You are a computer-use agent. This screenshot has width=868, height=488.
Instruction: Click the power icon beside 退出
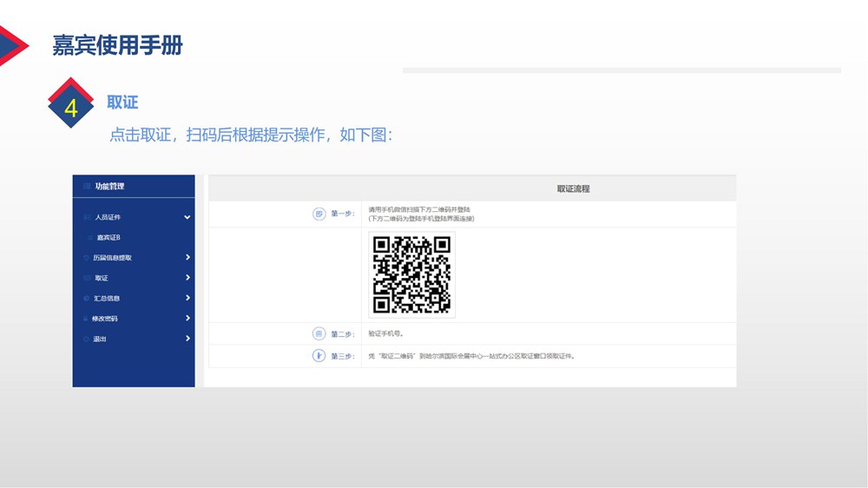pyautogui.click(x=86, y=339)
